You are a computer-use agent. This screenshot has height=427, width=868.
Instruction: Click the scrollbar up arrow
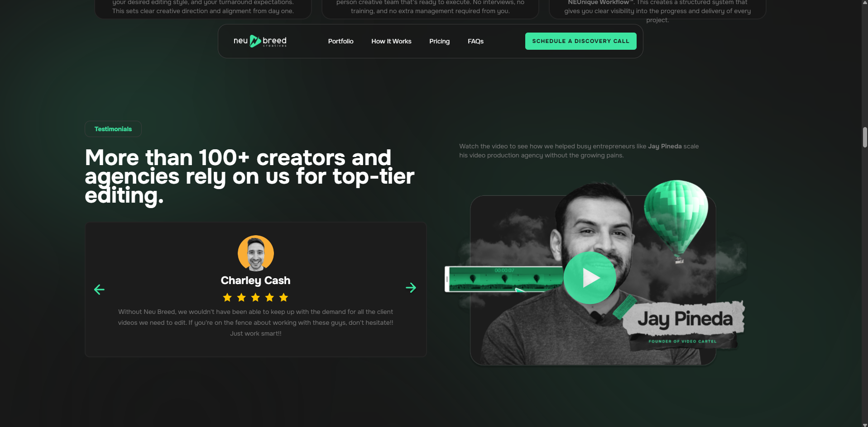865,3
